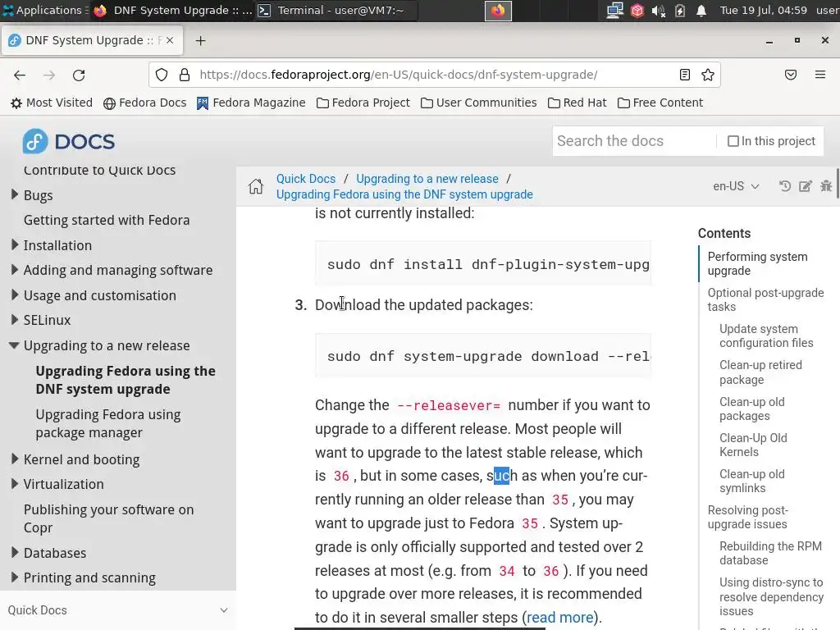The height and width of the screenshot is (630, 840).
Task: Jump to Clean-Up Old Kernels section
Action: 753,445
